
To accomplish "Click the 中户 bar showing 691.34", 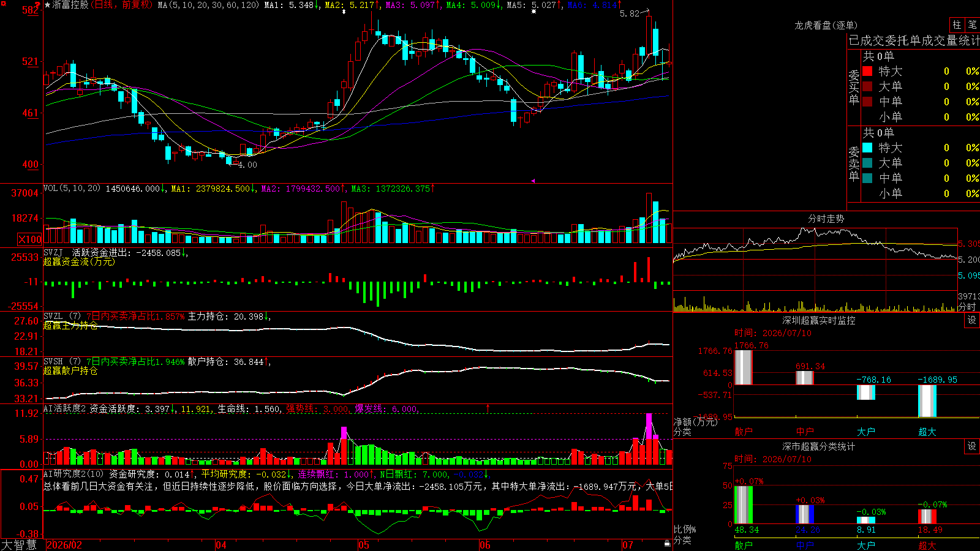I will 804,378.
